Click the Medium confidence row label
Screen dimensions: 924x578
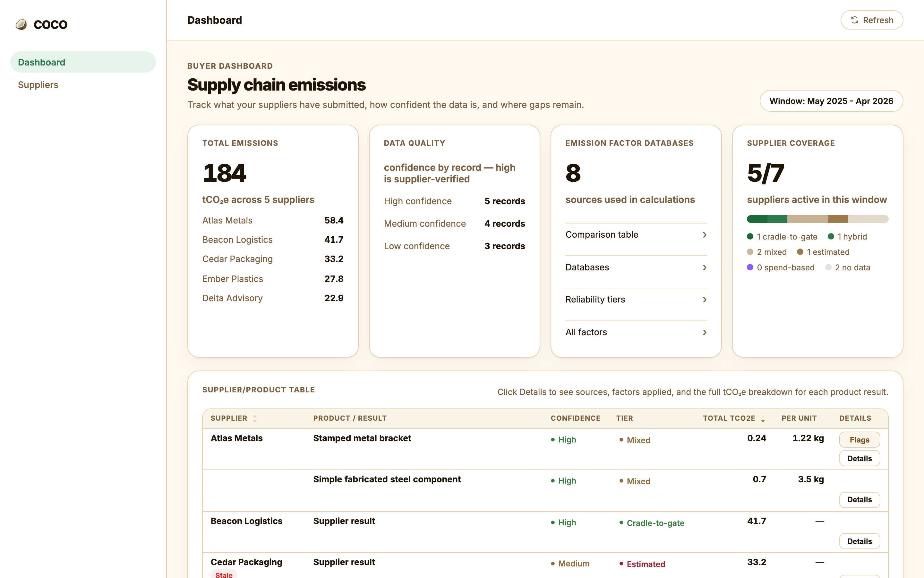424,223
